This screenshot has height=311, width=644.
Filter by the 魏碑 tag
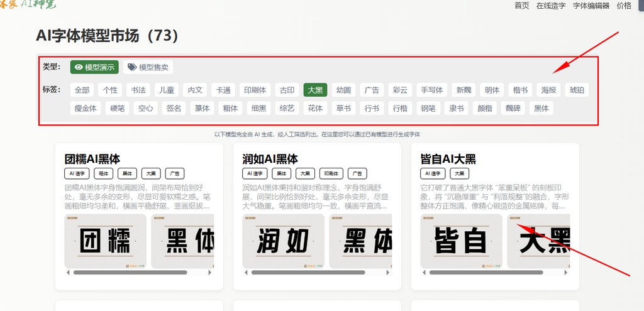[513, 108]
